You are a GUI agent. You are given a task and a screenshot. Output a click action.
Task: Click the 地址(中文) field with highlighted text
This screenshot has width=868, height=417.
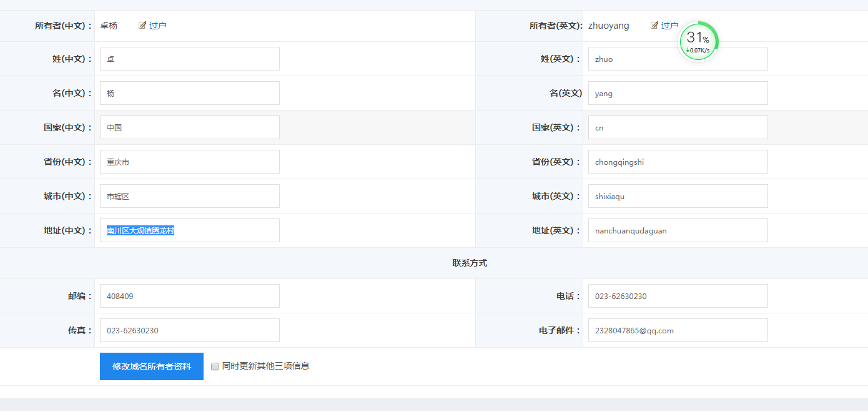tap(189, 230)
